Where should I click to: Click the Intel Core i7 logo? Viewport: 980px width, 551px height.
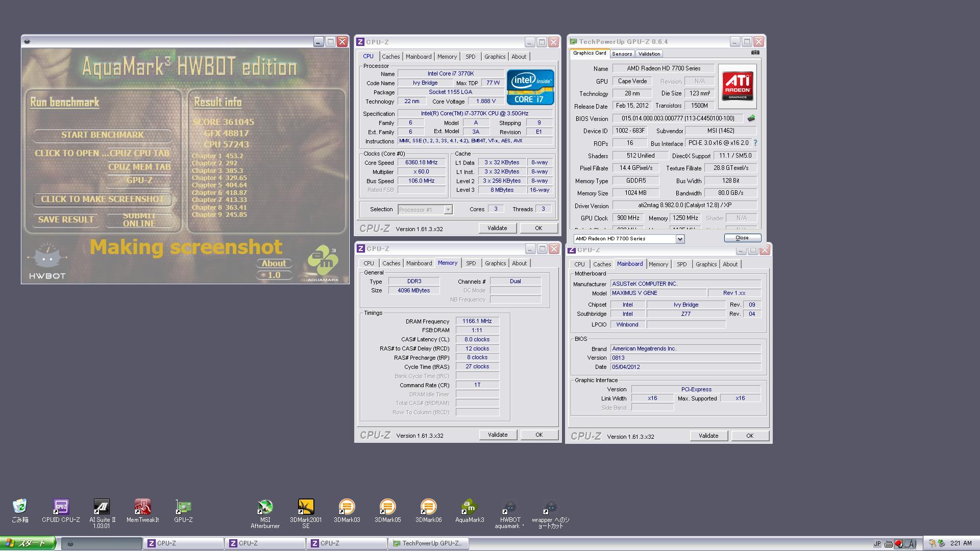(530, 87)
